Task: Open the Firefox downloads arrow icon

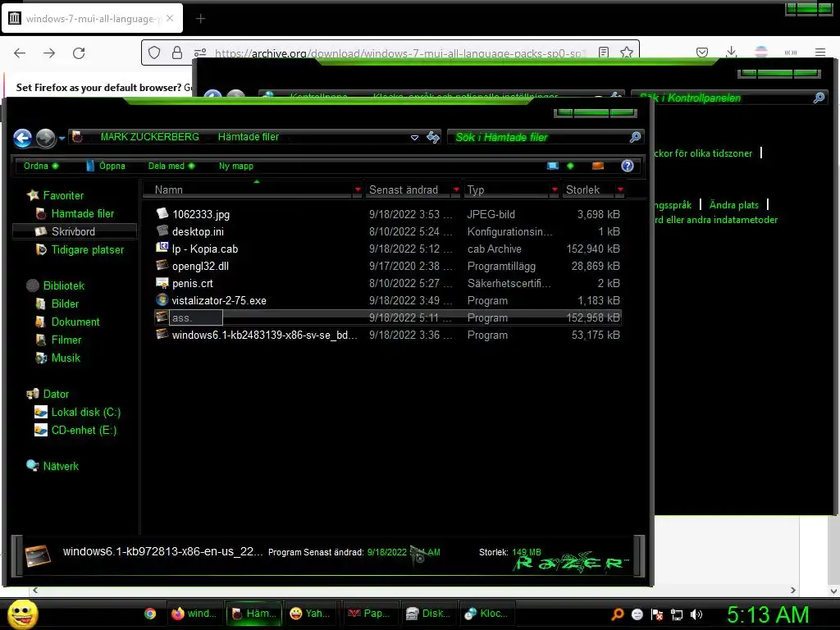Action: (731, 52)
